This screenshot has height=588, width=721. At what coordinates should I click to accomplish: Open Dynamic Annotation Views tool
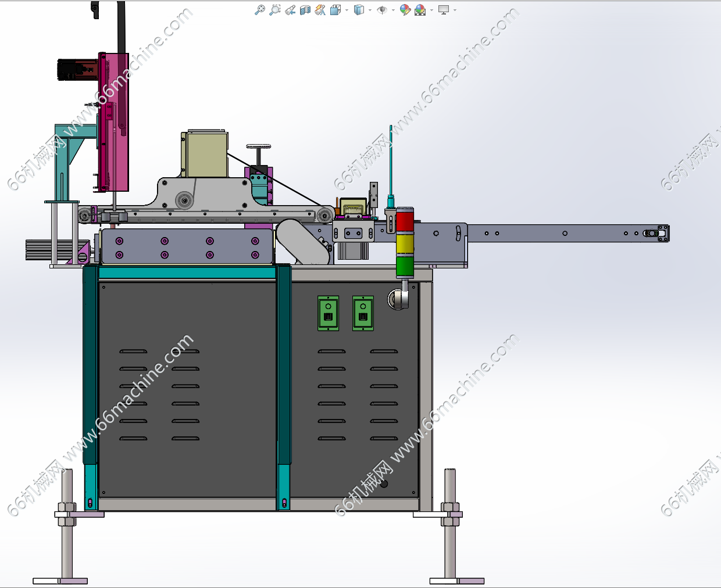point(320,10)
